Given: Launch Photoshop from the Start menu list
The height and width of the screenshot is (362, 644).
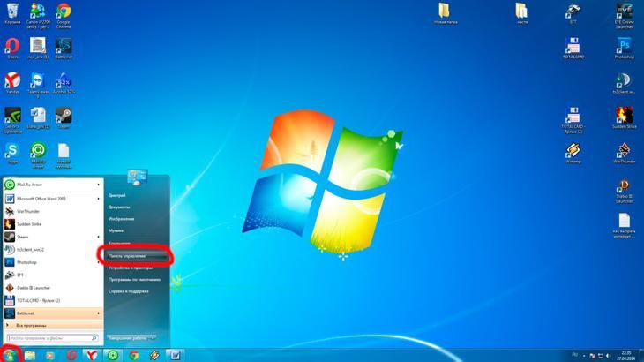Looking at the screenshot, I should [x=53, y=262].
